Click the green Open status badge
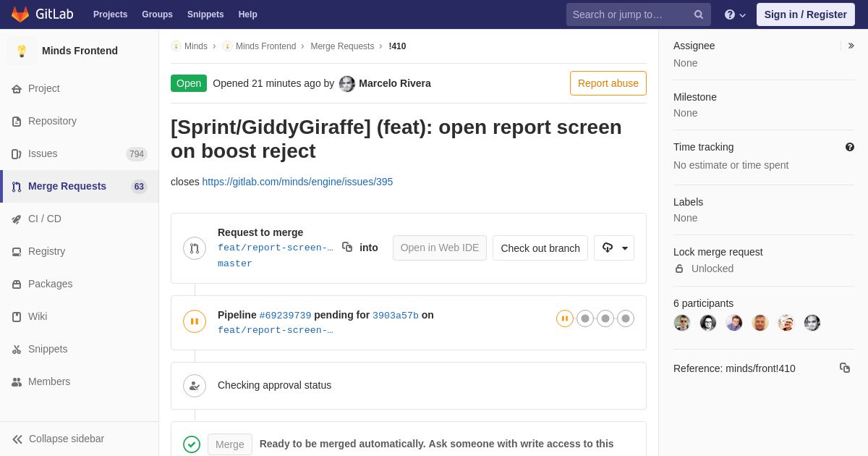The image size is (868, 456). pyautogui.click(x=189, y=83)
